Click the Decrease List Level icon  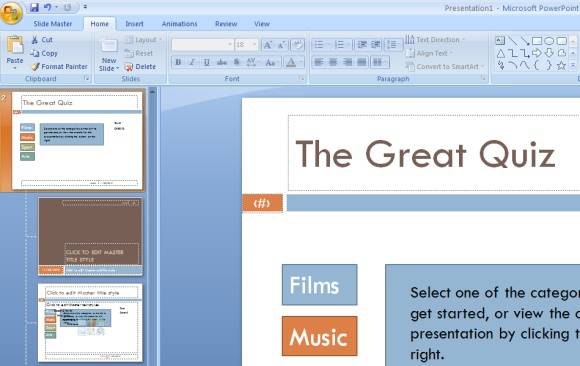(x=362, y=45)
